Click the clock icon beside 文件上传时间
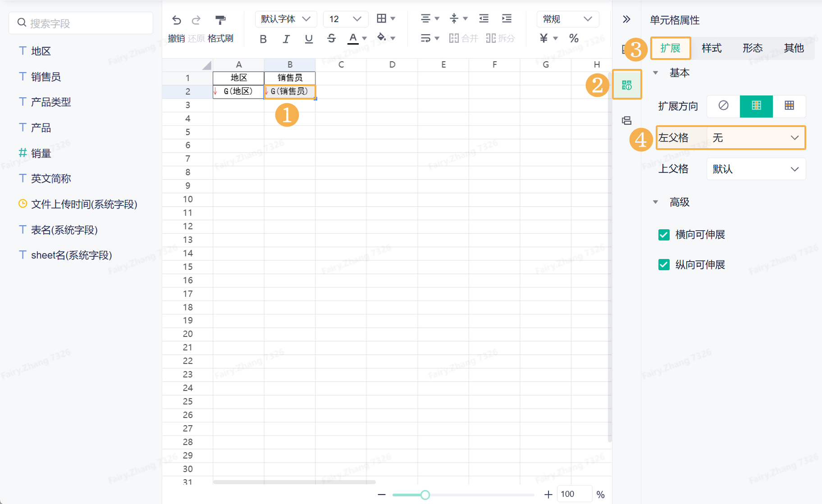The width and height of the screenshot is (822, 504). tap(23, 204)
